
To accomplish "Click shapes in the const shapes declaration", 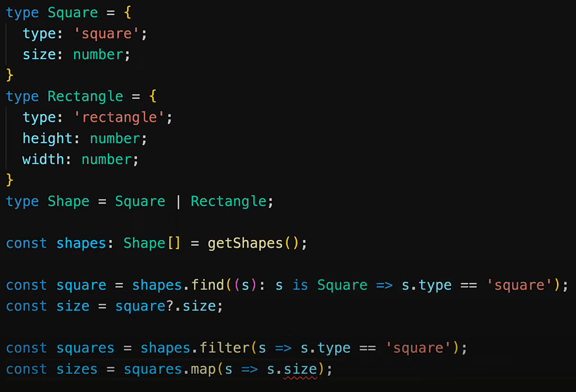I will point(81,243).
